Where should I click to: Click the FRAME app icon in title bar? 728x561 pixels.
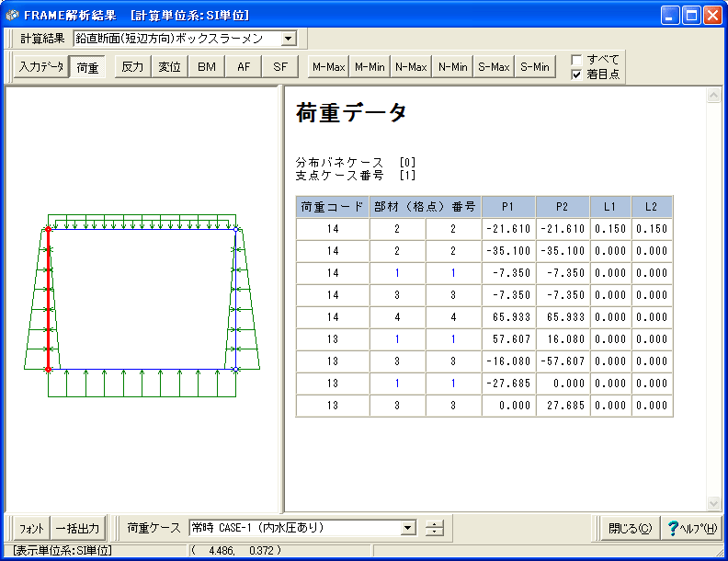pos(12,16)
